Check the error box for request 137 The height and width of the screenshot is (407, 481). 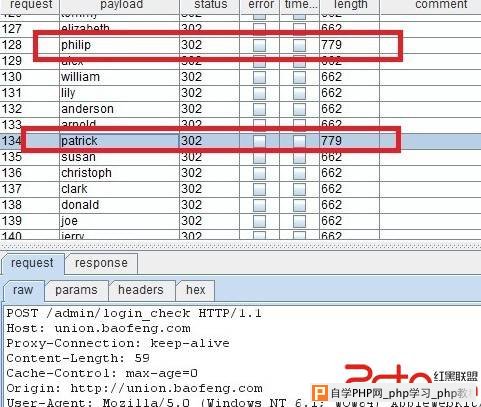click(x=259, y=189)
